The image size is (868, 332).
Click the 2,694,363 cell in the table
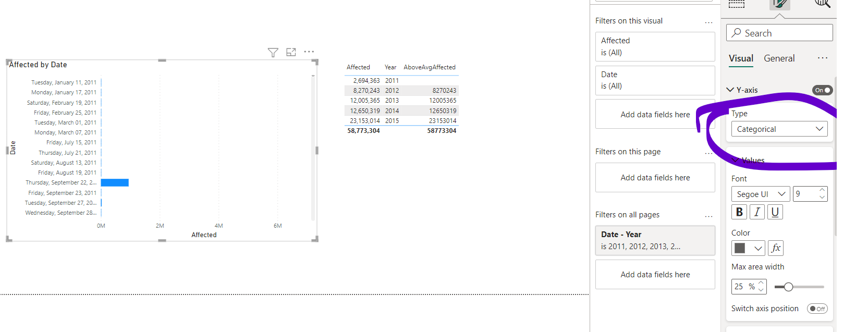pos(366,81)
